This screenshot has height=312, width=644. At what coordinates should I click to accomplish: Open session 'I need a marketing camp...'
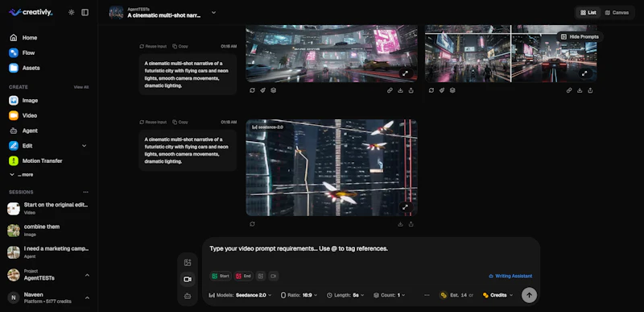tap(48, 252)
